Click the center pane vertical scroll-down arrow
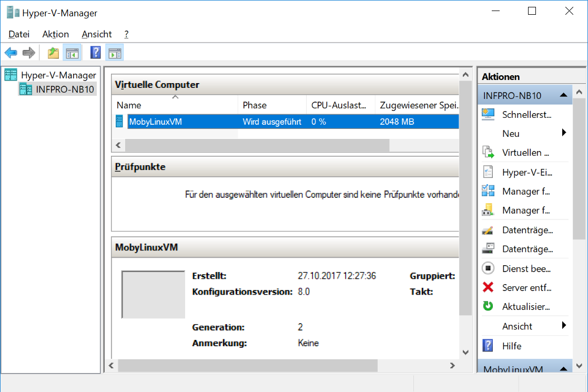The height and width of the screenshot is (392, 588). pyautogui.click(x=465, y=352)
